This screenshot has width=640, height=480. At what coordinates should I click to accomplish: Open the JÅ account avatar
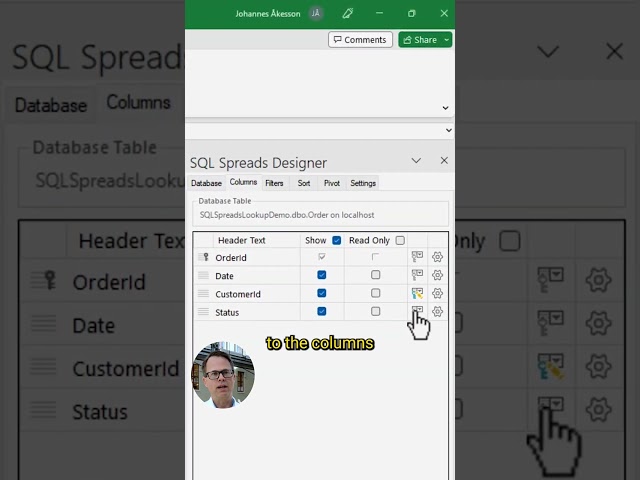316,13
